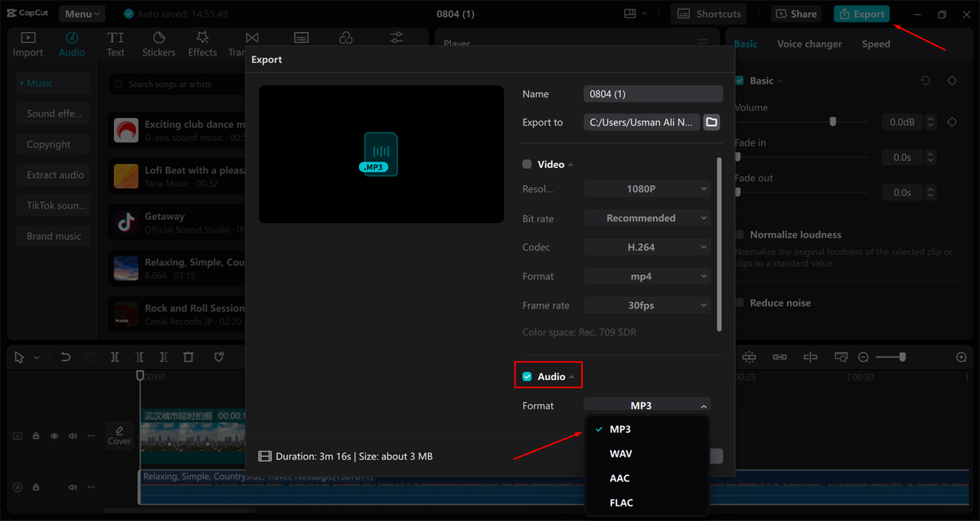This screenshot has height=521, width=980.
Task: Click the Share button
Action: [795, 14]
